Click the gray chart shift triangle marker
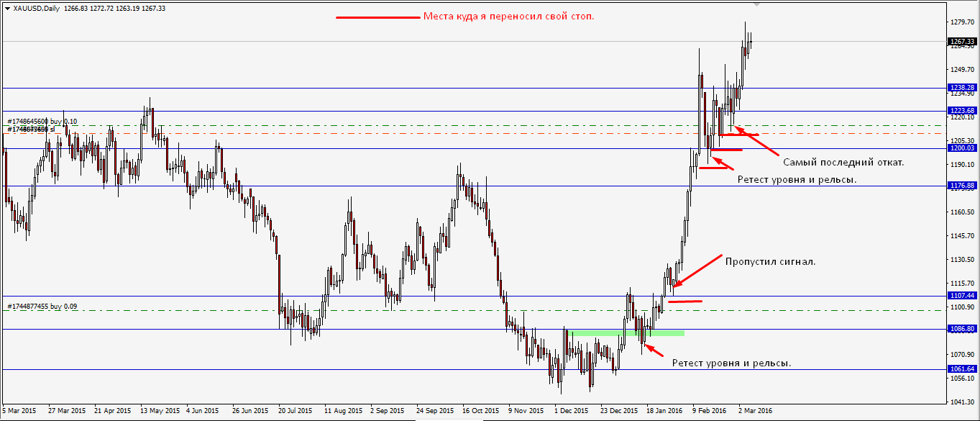Viewport: 980px width, 421px height. point(756,4)
